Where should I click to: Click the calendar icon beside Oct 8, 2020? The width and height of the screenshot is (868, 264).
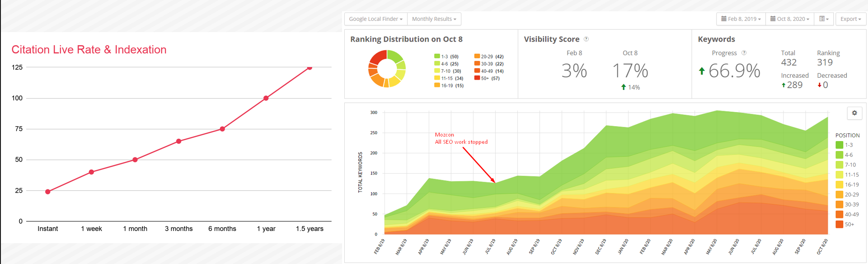coord(773,19)
